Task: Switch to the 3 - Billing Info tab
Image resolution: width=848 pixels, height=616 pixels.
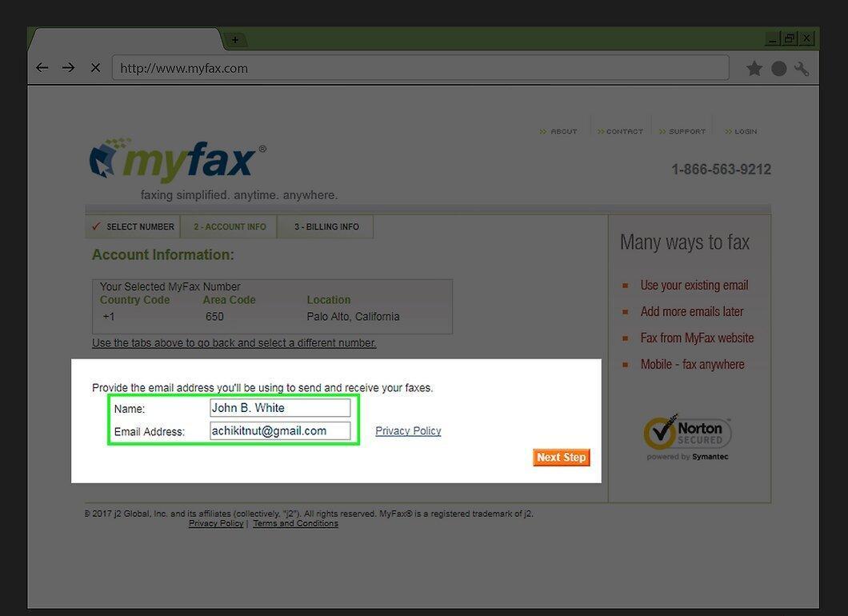Action: (326, 226)
